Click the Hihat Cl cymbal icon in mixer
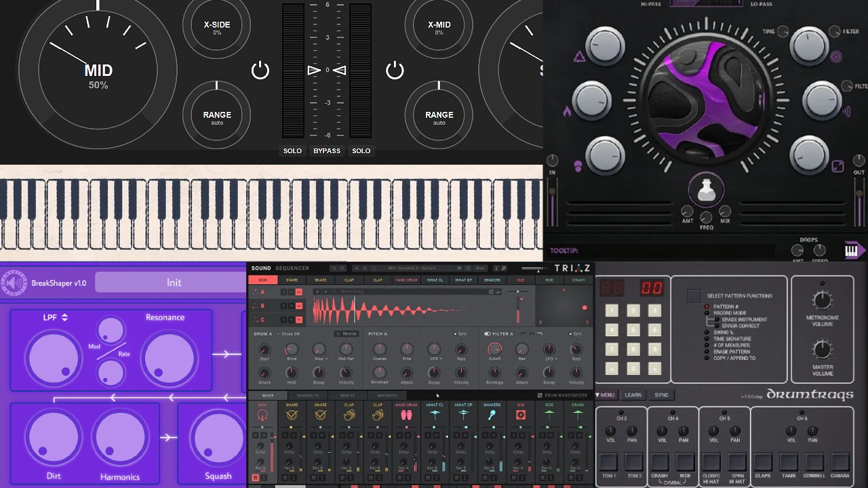The width and height of the screenshot is (868, 488). 435,415
